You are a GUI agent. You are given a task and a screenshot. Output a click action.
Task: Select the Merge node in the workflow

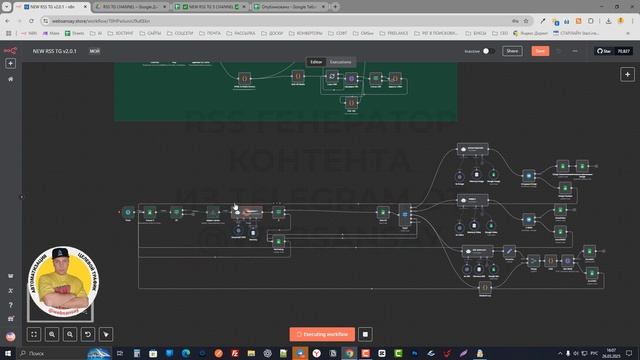pos(533,260)
